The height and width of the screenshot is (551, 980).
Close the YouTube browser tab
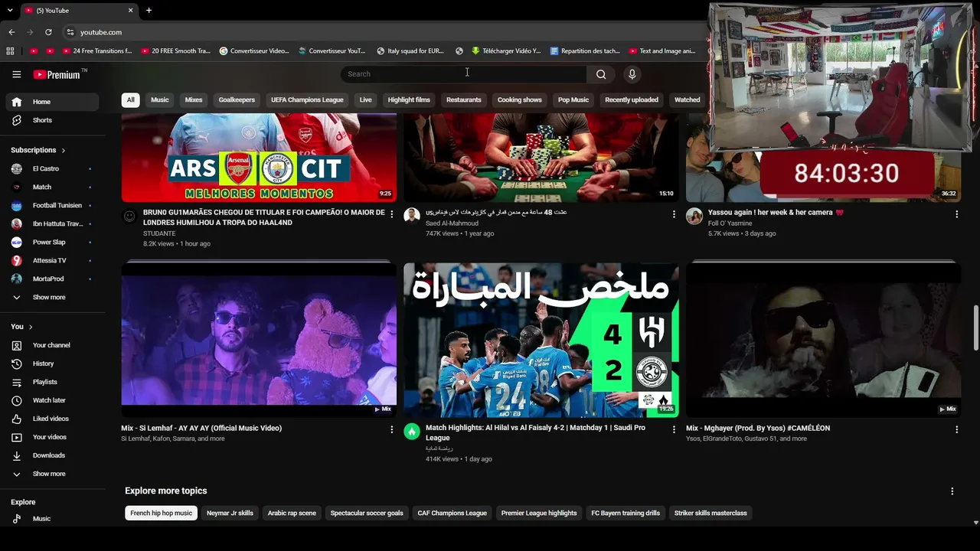130,10
